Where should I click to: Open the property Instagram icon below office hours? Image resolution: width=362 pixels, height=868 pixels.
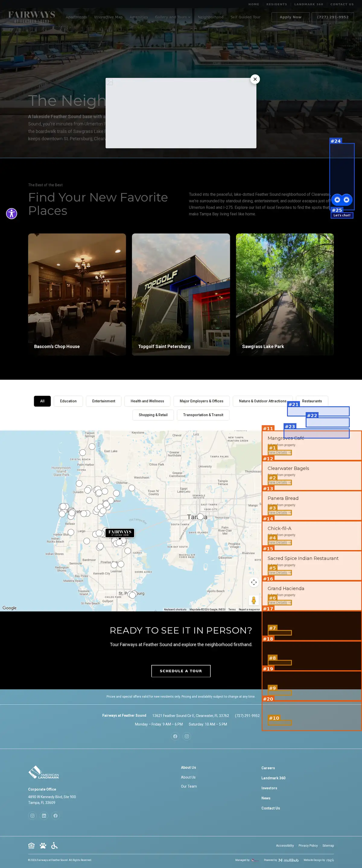(x=187, y=736)
